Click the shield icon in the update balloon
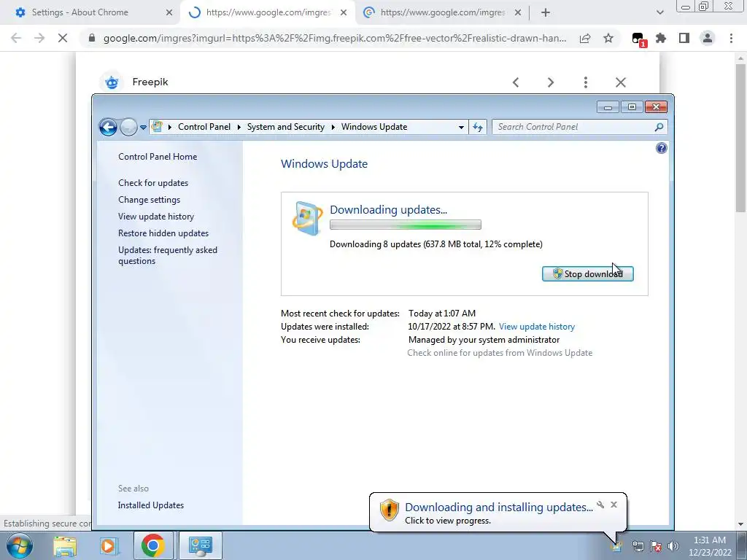The width and height of the screenshot is (747, 560). point(390,510)
